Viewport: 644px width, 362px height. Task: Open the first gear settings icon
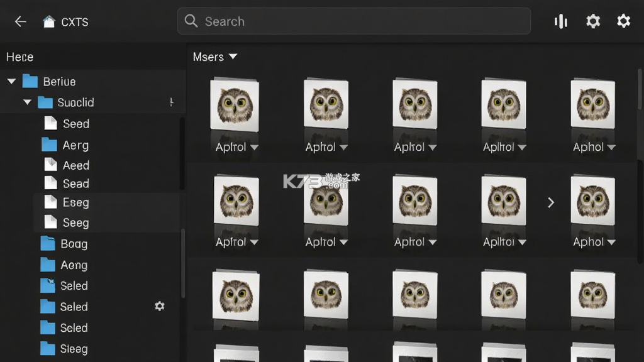coord(592,21)
